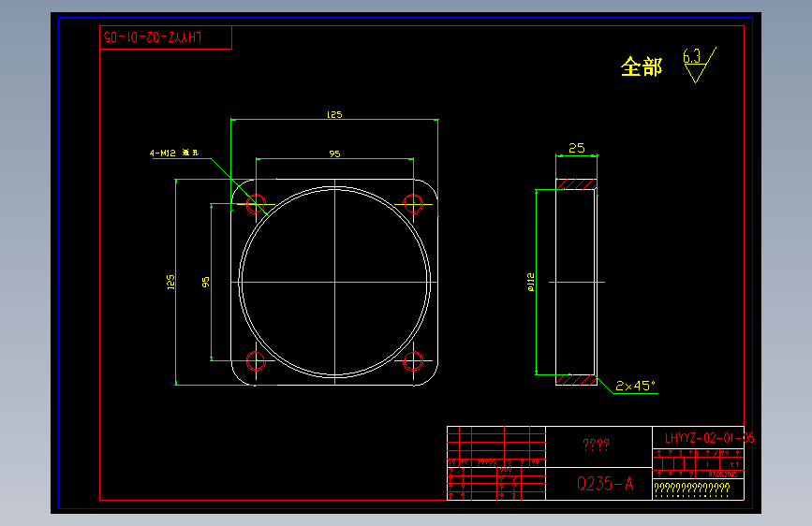Click the ???? part name in title block
The height and width of the screenshot is (526, 812).
596,445
